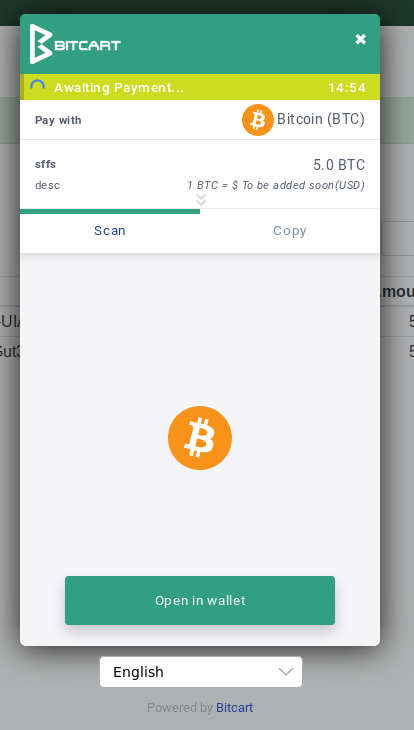The height and width of the screenshot is (730, 414).
Task: Click the Bitcart logo in header
Action: click(75, 44)
